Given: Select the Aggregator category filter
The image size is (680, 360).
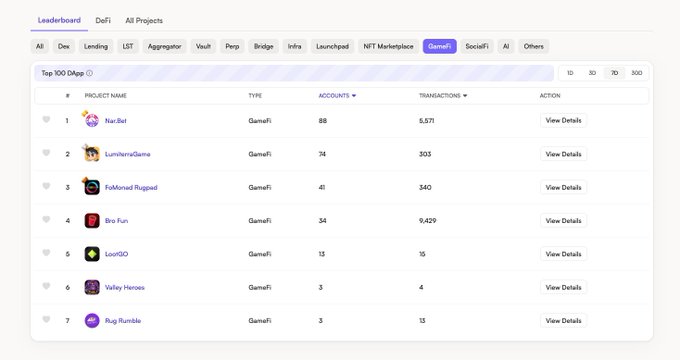Looking at the screenshot, I should coord(164,46).
